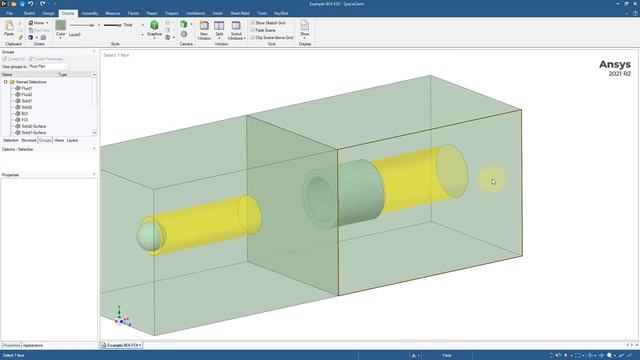
Task: Select the Solid1-Surface named selection
Action: point(33,133)
